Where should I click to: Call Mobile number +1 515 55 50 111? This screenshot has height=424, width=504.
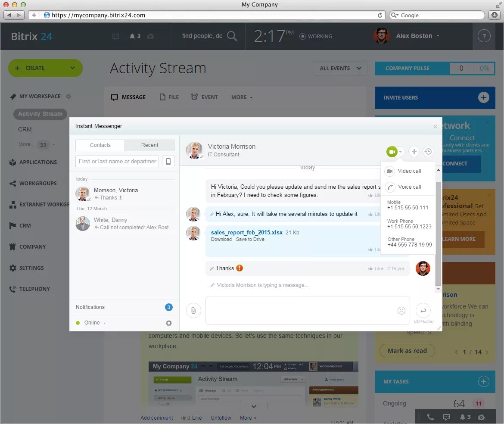click(x=408, y=205)
